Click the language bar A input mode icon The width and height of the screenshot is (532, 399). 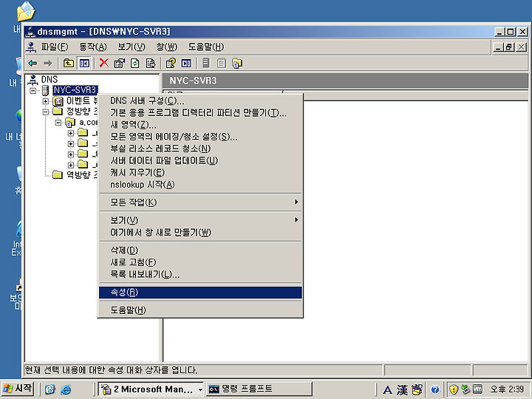pyautogui.click(x=387, y=390)
